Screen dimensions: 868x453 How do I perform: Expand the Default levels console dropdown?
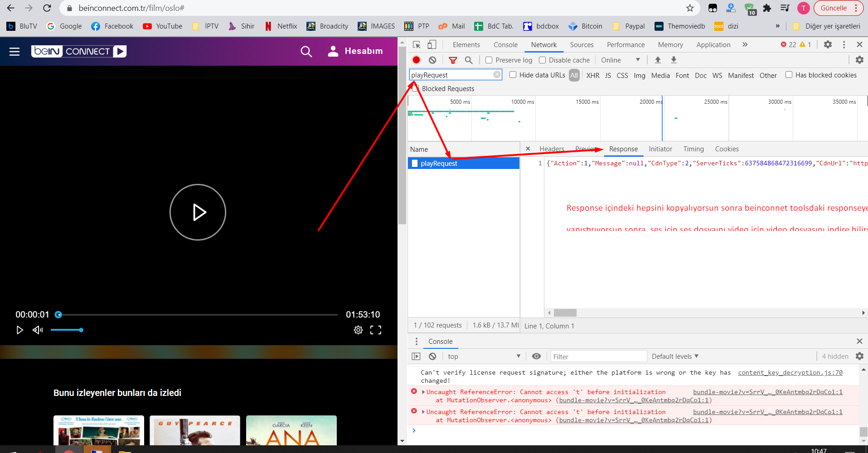(x=675, y=357)
